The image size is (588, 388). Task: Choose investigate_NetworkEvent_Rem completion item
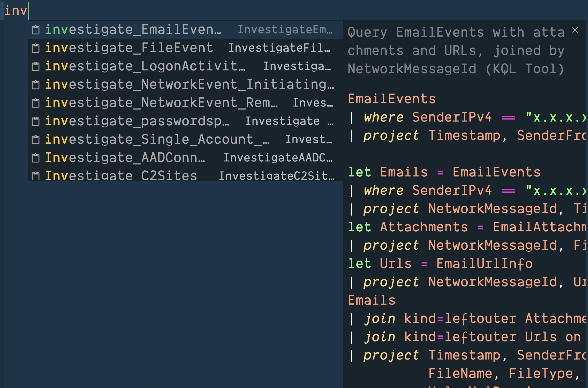coord(161,103)
